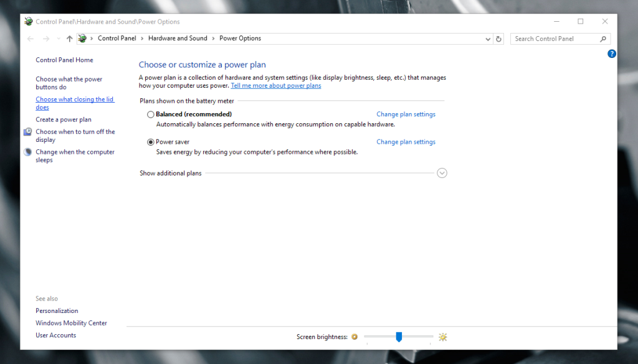Dim screen using the small sun icon

(355, 336)
